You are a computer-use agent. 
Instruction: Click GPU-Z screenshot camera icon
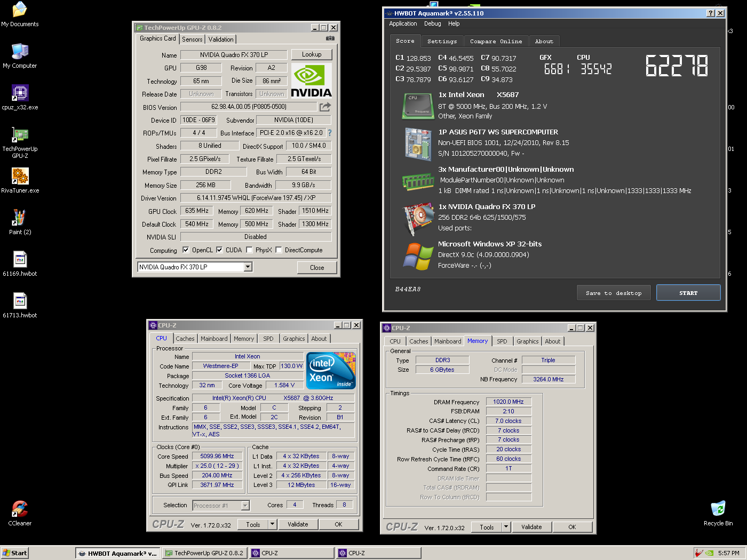click(x=330, y=38)
